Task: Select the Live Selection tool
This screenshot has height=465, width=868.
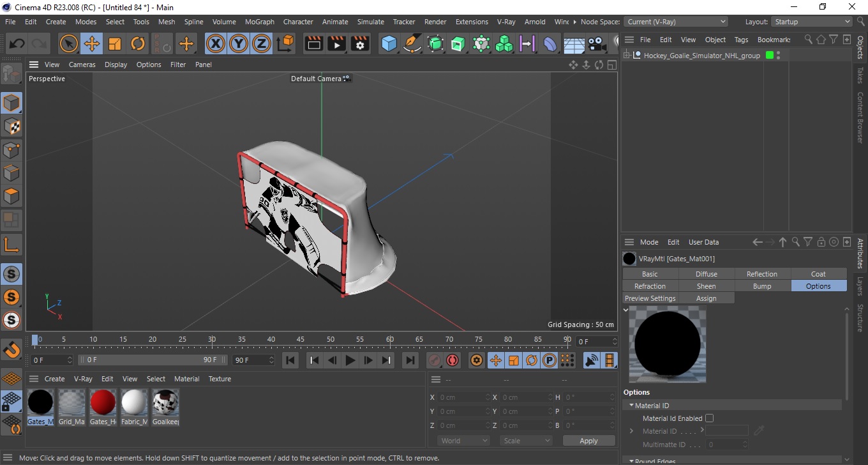Action: (x=69, y=44)
